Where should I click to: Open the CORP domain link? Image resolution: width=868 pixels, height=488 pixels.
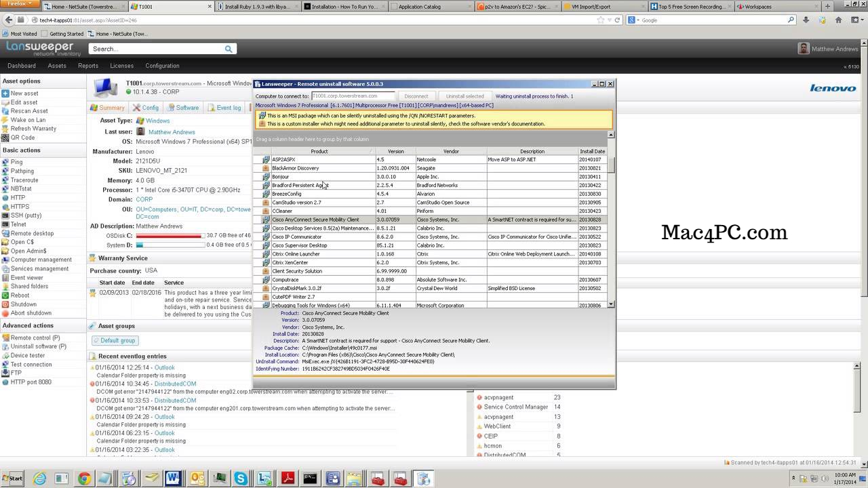coord(144,200)
